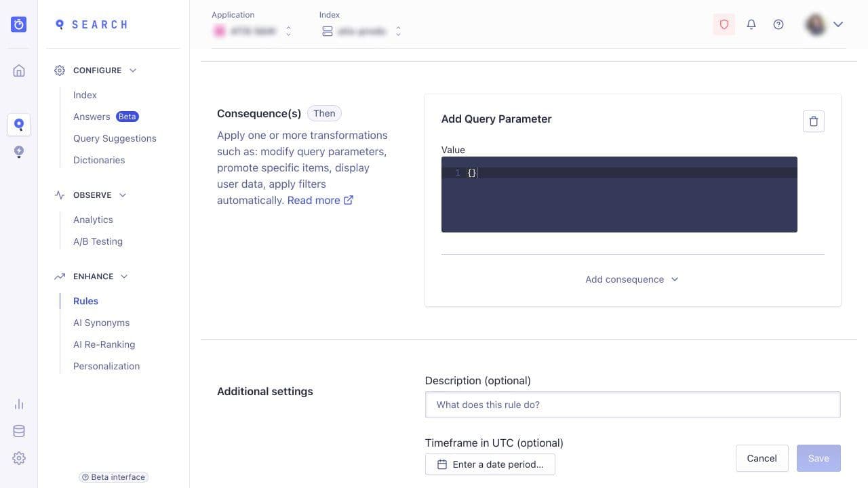Click the Add Query Parameter heading
Viewport: 868px width, 488px height.
point(496,119)
